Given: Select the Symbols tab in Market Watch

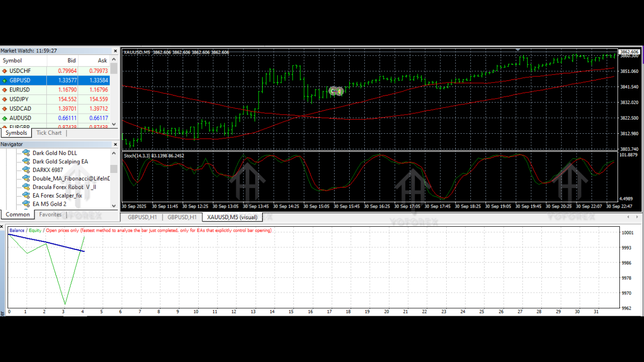Looking at the screenshot, I should coord(16,133).
